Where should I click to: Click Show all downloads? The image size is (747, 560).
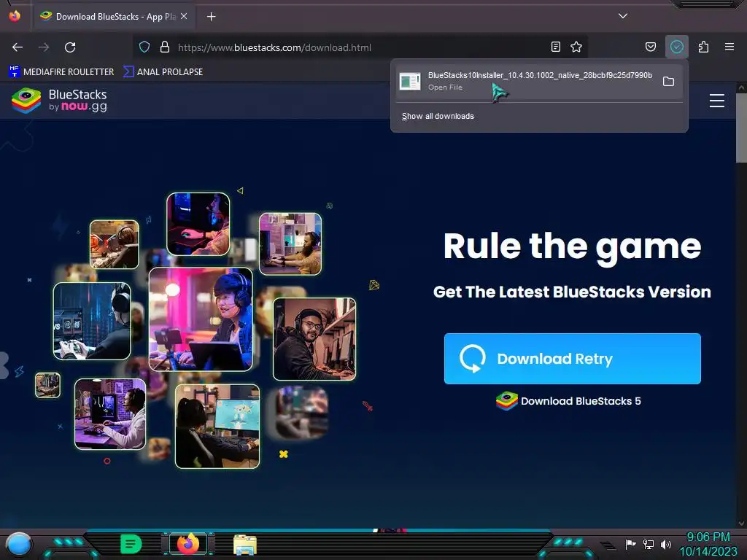[x=438, y=116]
